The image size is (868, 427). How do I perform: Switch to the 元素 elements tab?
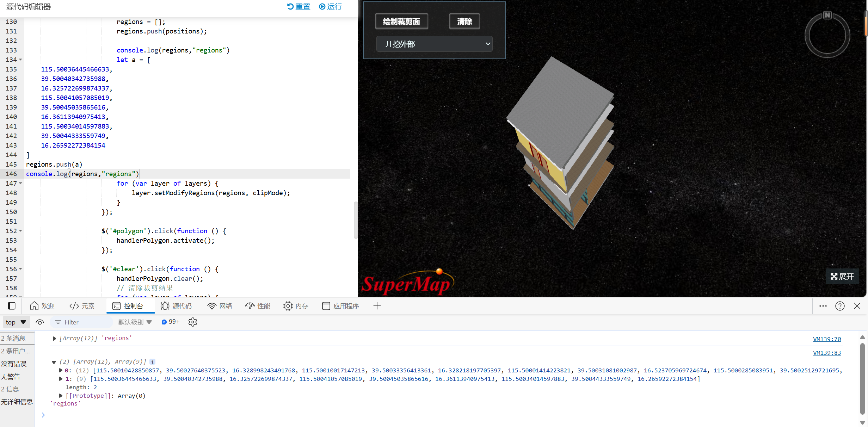[x=82, y=306]
